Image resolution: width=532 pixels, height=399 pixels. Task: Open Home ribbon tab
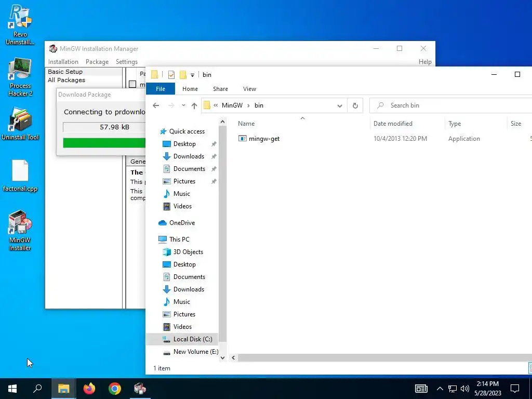[x=190, y=89]
